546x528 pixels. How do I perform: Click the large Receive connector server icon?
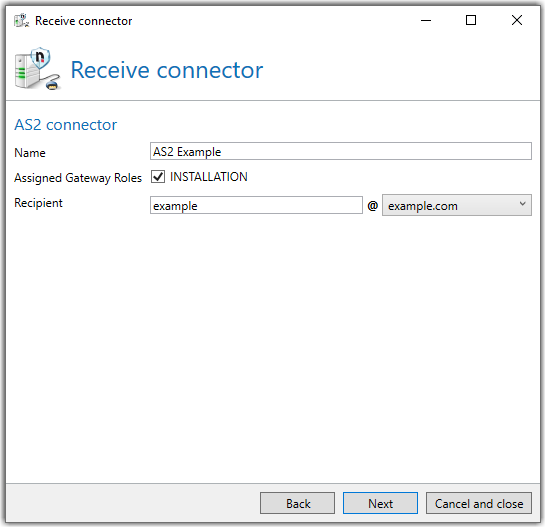38,69
